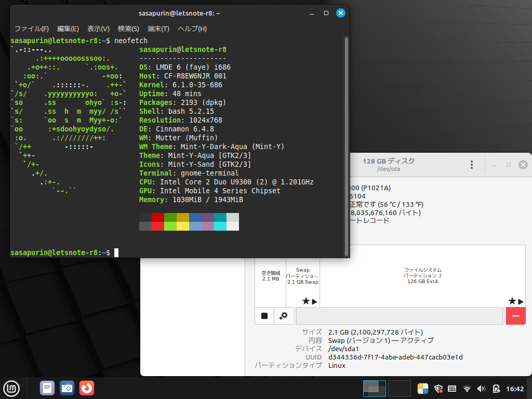Open the update manager shield icon

(438, 389)
